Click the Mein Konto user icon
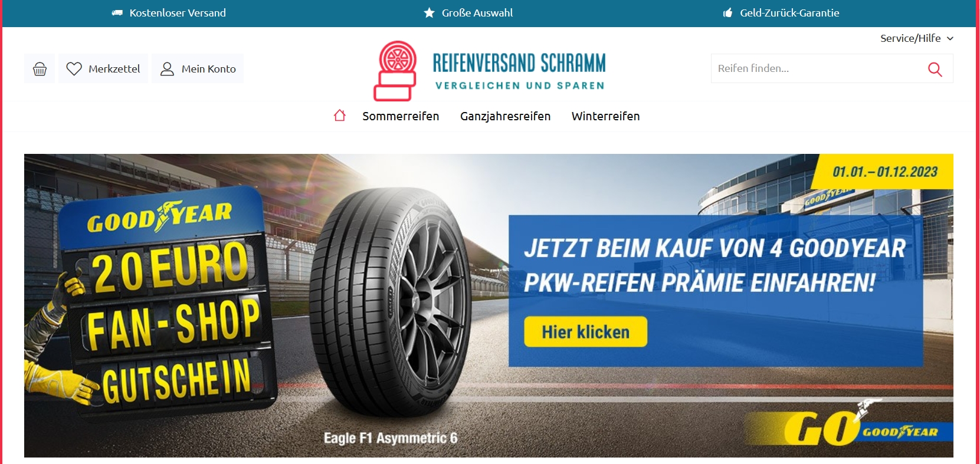This screenshot has width=980, height=464. tap(167, 69)
